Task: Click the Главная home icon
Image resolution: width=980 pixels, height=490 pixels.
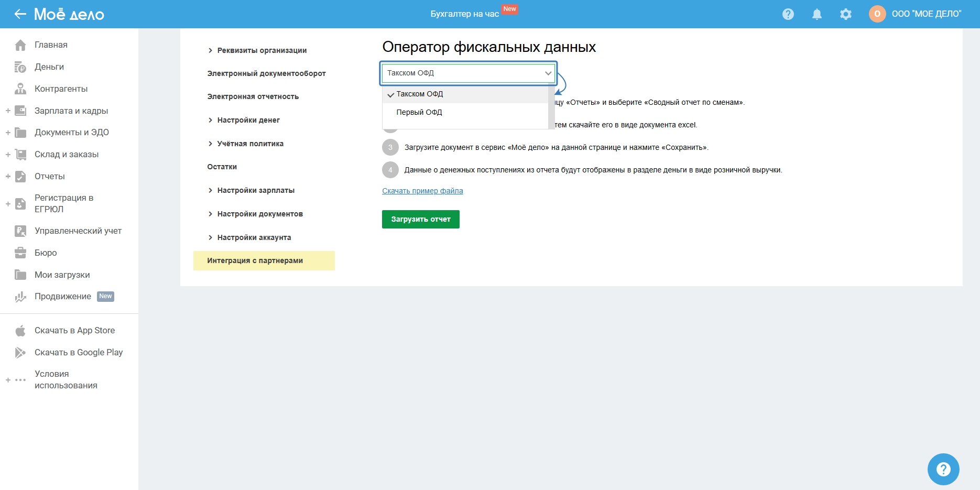Action: (20, 45)
